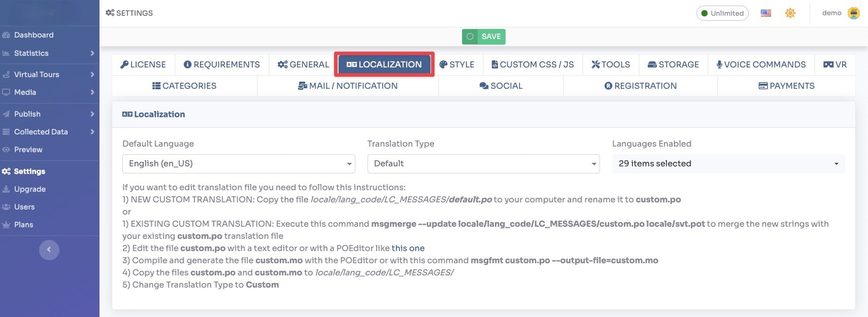The image size is (868, 317).
Task: Open the US flag language selector
Action: pyautogui.click(x=766, y=13)
